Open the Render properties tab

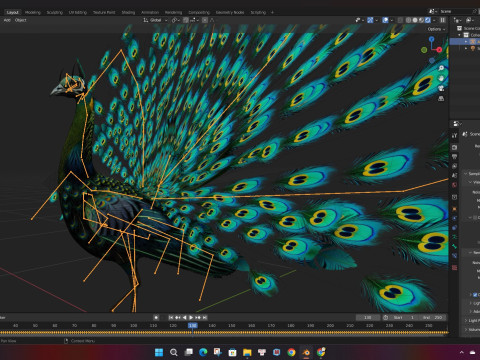(454, 147)
